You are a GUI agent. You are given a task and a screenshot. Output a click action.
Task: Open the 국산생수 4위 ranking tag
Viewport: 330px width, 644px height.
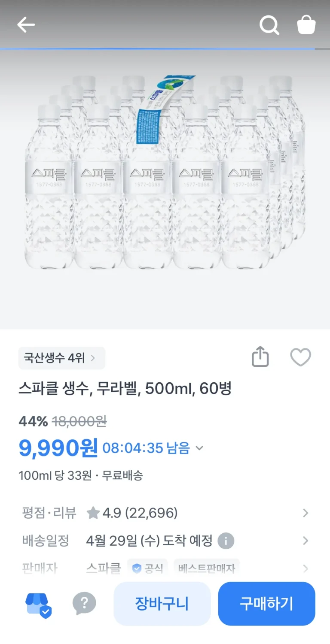coord(61,358)
